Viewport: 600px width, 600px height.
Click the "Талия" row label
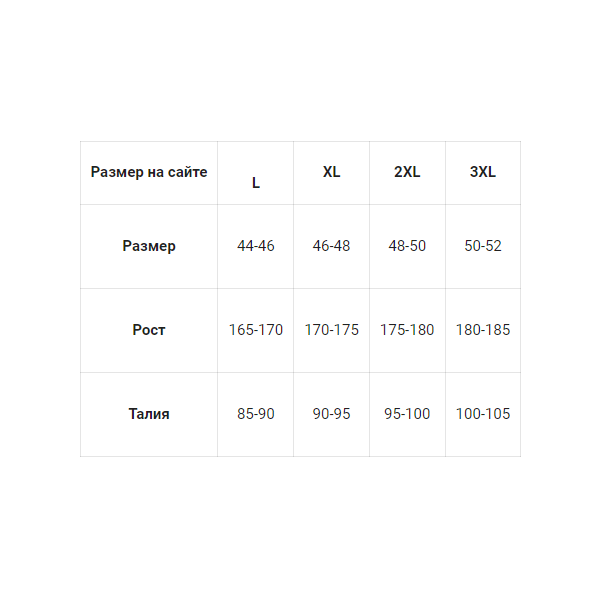tap(149, 414)
